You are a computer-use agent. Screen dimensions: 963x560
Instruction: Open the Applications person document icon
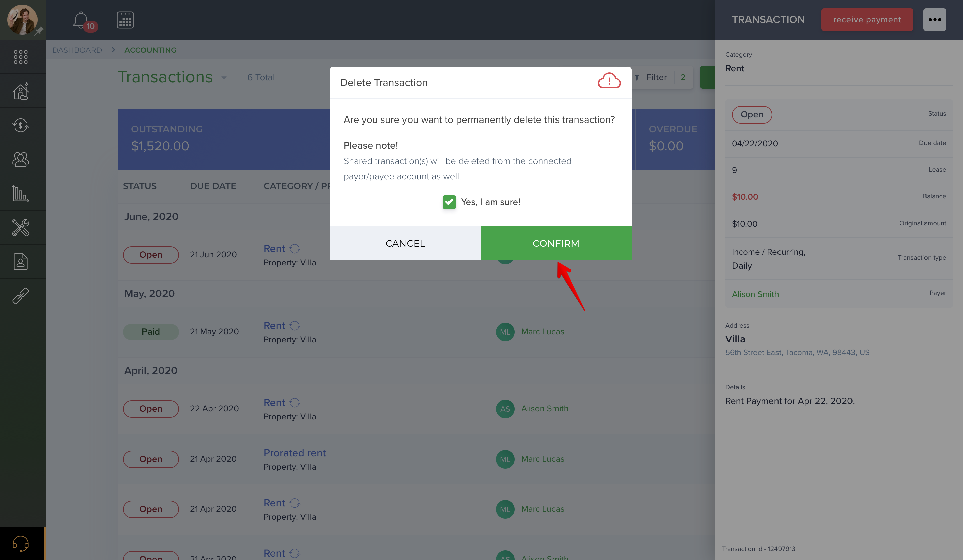click(x=21, y=262)
